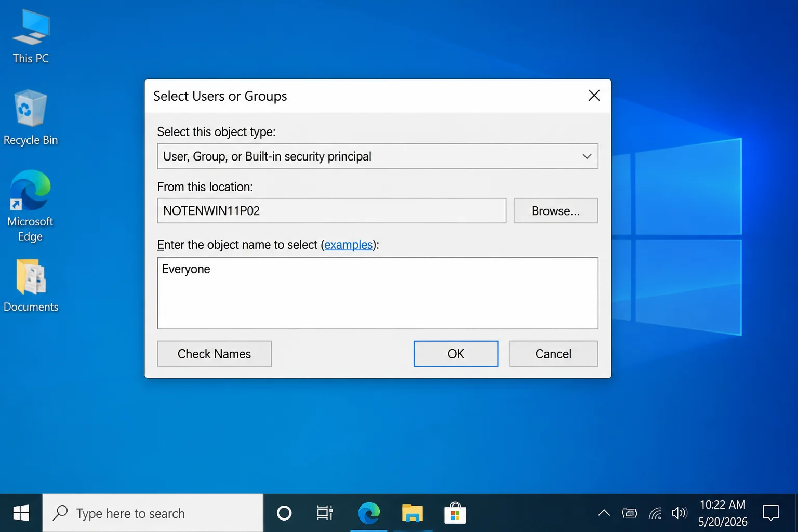
Task: Open Microsoft Store from taskbar
Action: click(455, 513)
